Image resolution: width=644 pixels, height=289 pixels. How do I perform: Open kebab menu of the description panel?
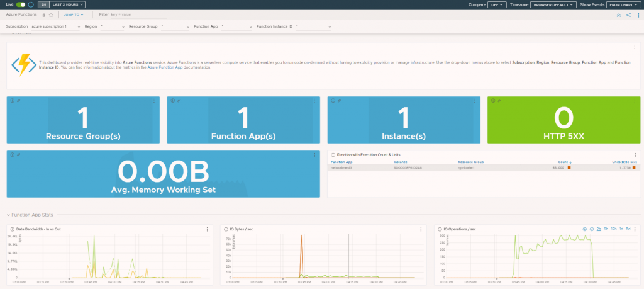[x=635, y=47]
